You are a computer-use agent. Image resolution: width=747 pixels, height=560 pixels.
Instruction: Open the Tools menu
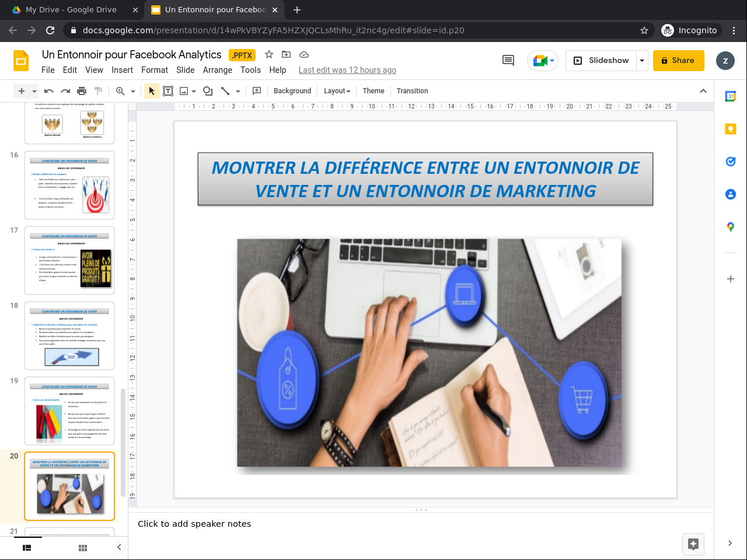tap(250, 70)
